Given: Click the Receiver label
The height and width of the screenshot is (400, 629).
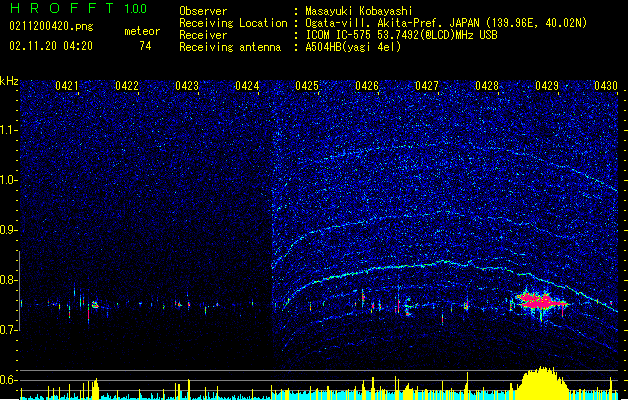Looking at the screenshot, I should coord(203,35).
